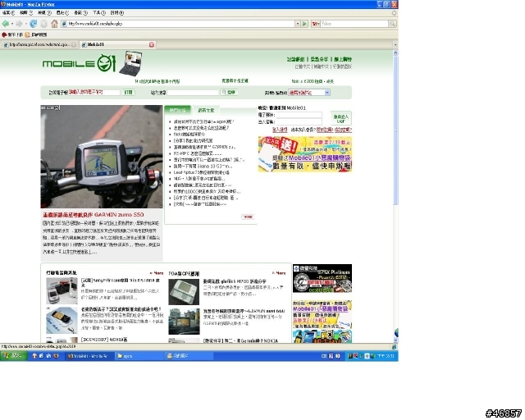The width and height of the screenshot is (525, 420).
Task: Click the login password field
Action: point(299,122)
